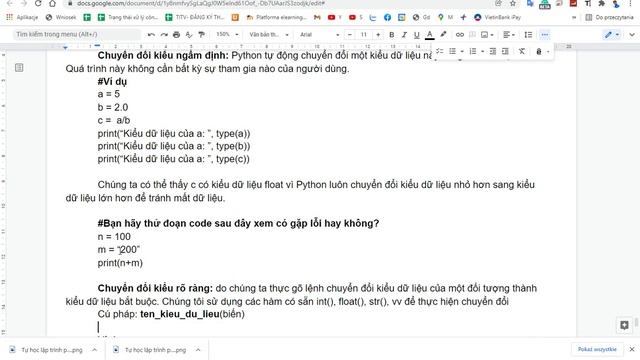Show the document outline
Screen dimensions: 640x360
[19, 67]
